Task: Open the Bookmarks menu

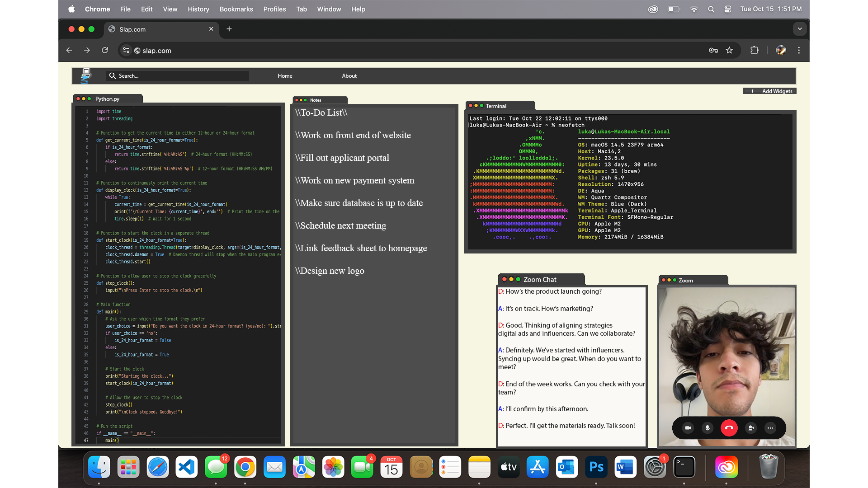Action: (x=236, y=9)
